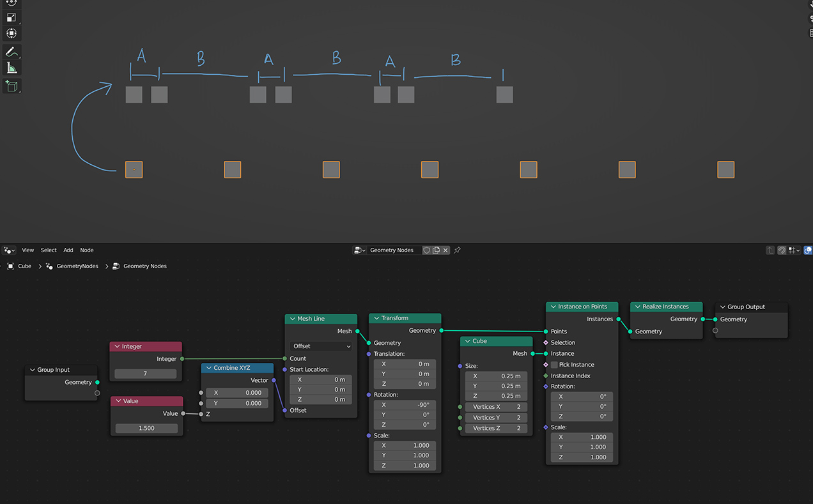Viewport: 813px width, 504px height.
Task: Select the Measure tool
Action: [x=11, y=67]
